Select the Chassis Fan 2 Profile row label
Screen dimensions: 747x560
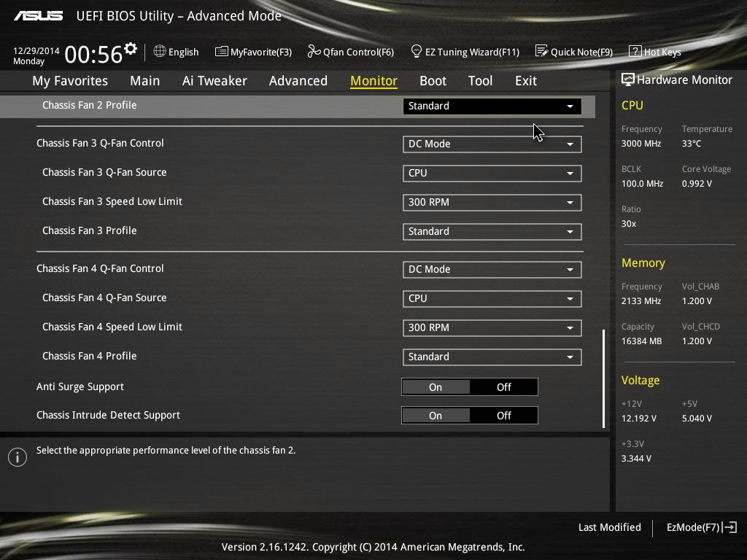coord(90,105)
